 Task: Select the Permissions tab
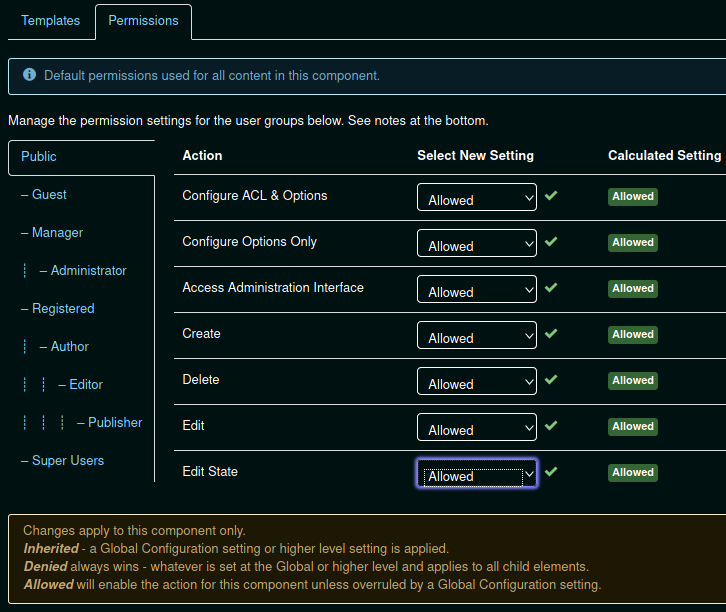(143, 21)
